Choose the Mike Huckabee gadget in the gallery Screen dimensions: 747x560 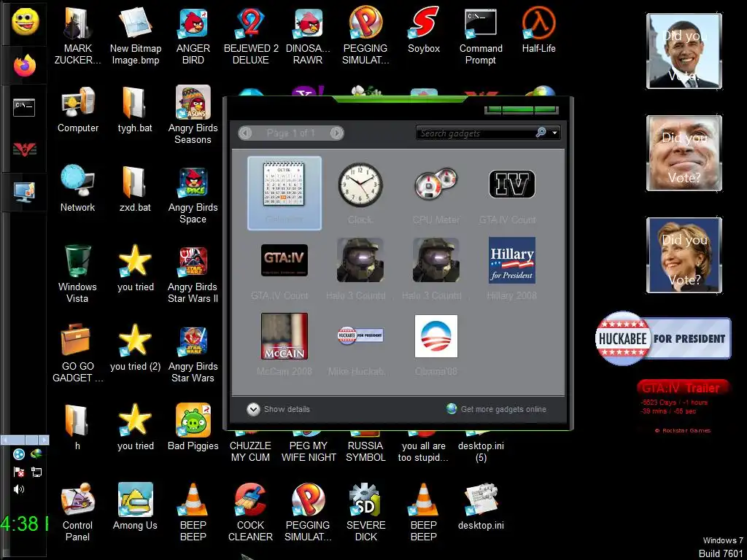point(360,344)
